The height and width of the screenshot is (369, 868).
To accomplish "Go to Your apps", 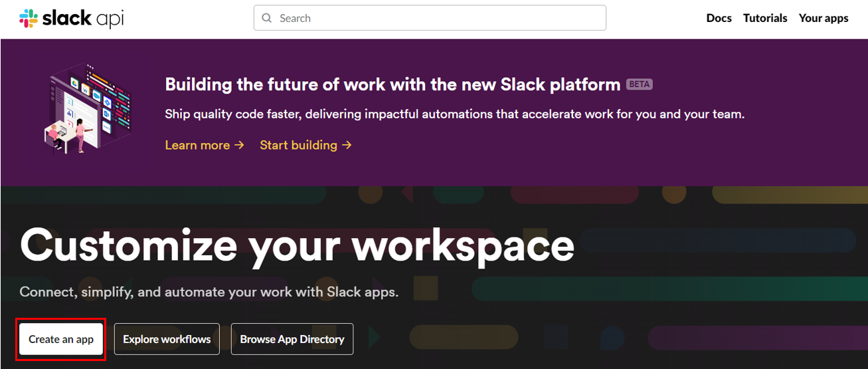I will pyautogui.click(x=824, y=19).
